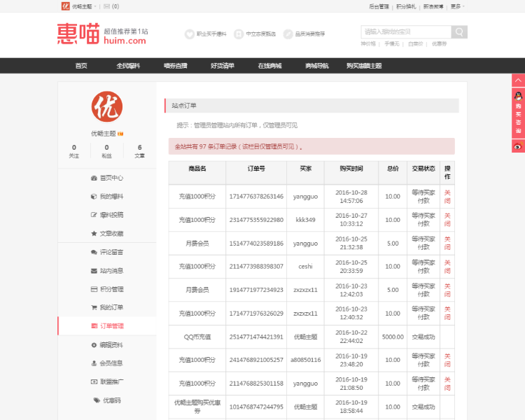
Task: Go to 爆料投稿 submission page
Action: pyautogui.click(x=107, y=215)
